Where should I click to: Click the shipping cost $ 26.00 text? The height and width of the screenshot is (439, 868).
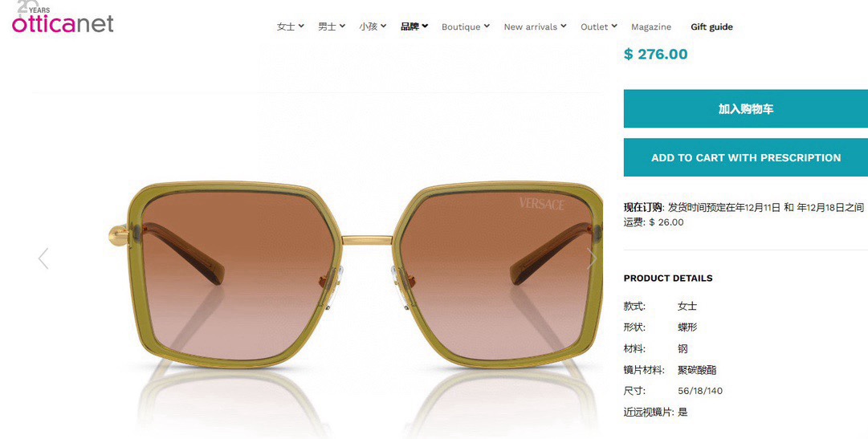pyautogui.click(x=666, y=222)
